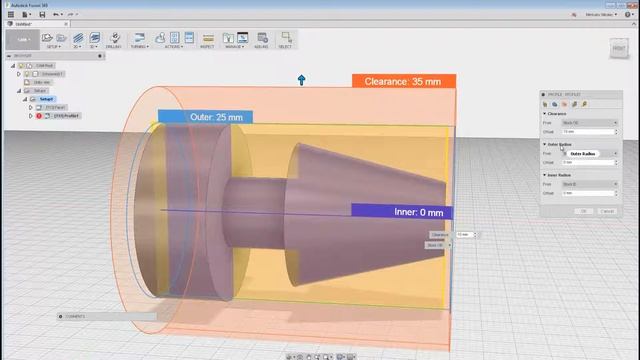This screenshot has height=360, width=640.
Task: Toggle lightbulb visibility of root component
Action: point(21,66)
